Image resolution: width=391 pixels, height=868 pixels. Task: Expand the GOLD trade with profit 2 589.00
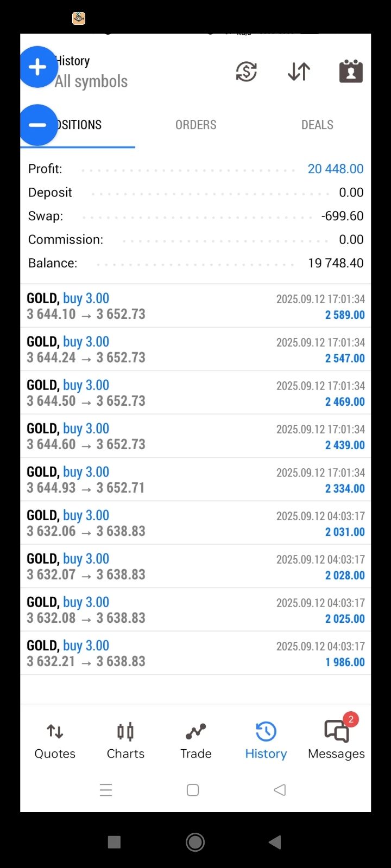195,306
